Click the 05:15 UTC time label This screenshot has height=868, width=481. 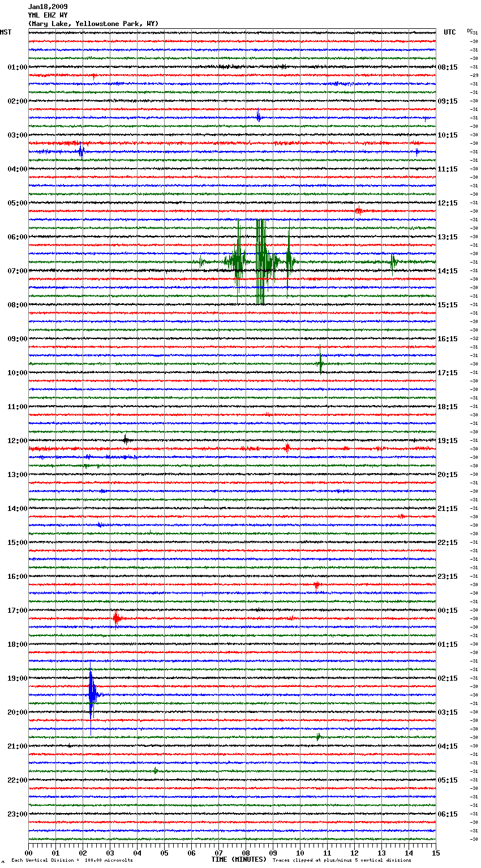pyautogui.click(x=448, y=780)
